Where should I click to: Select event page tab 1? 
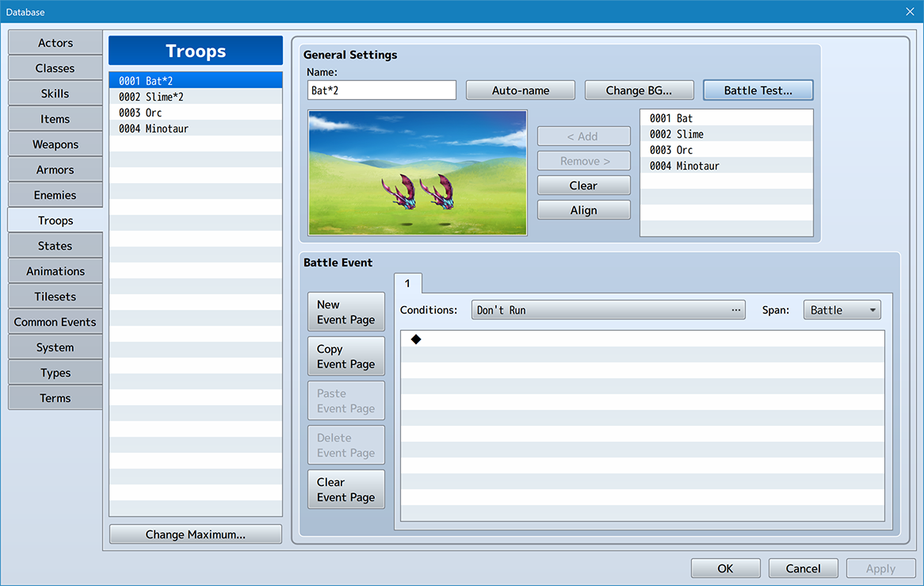[407, 284]
